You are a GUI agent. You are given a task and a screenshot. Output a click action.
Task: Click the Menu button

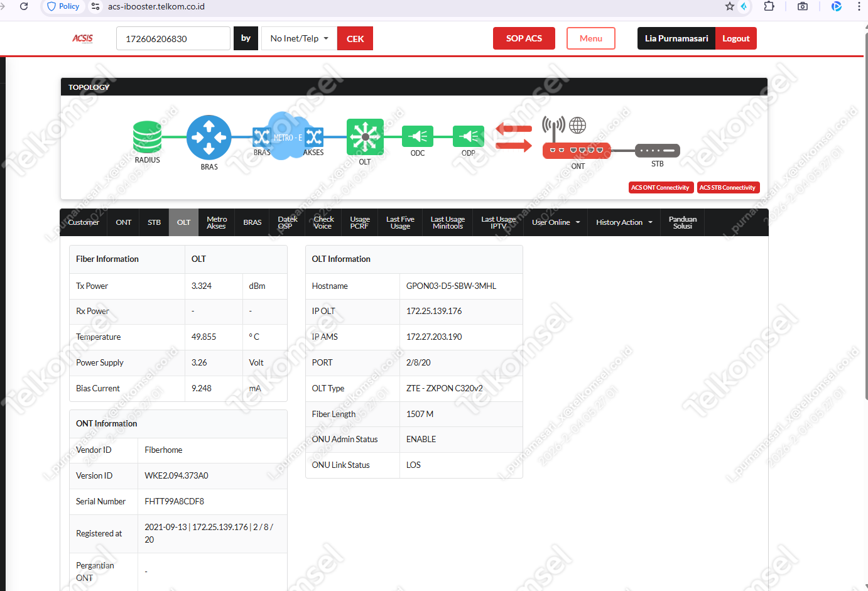point(590,38)
